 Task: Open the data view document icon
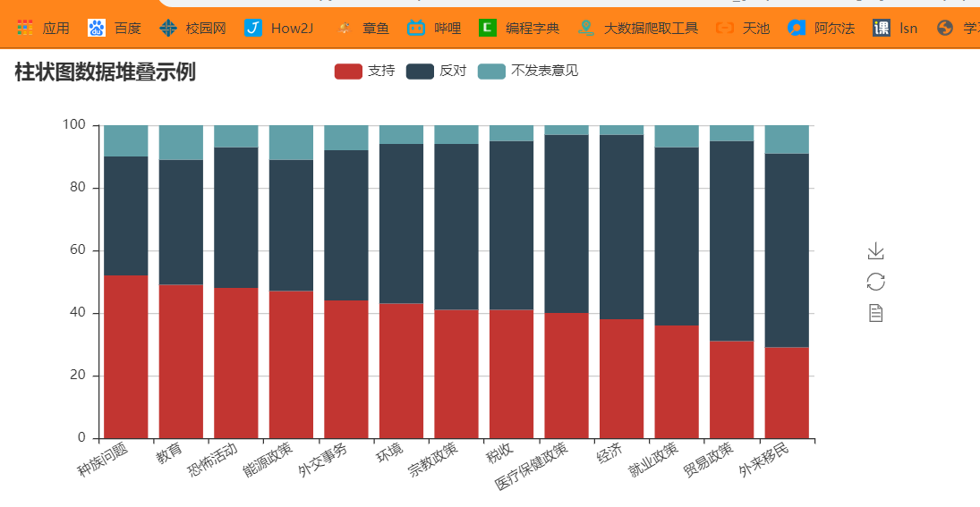pos(876,313)
